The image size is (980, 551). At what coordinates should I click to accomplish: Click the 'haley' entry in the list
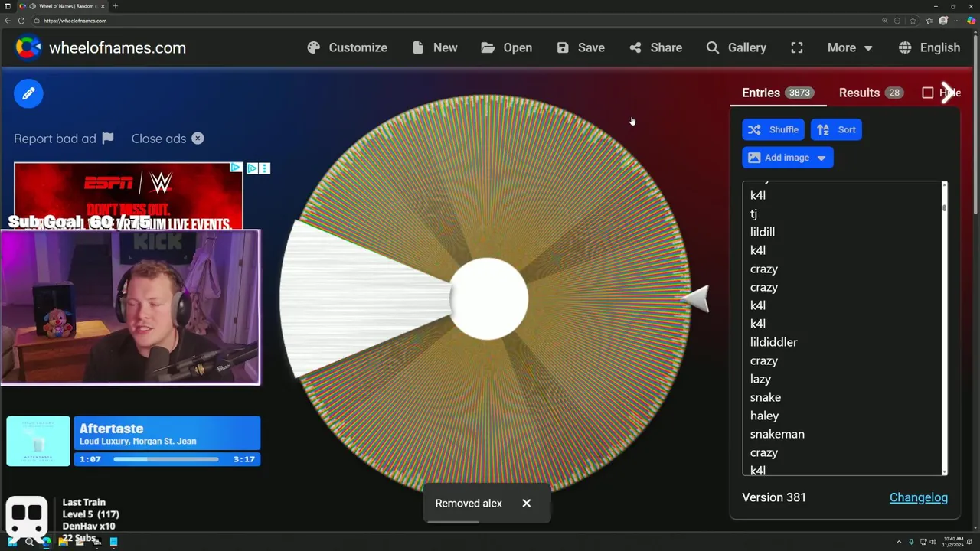tap(764, 416)
